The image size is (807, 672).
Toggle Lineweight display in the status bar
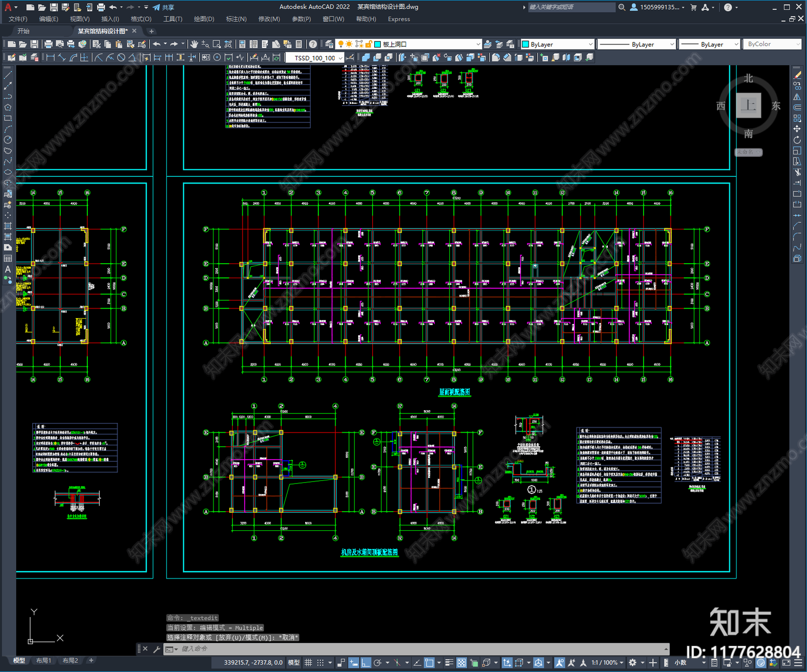[449, 662]
